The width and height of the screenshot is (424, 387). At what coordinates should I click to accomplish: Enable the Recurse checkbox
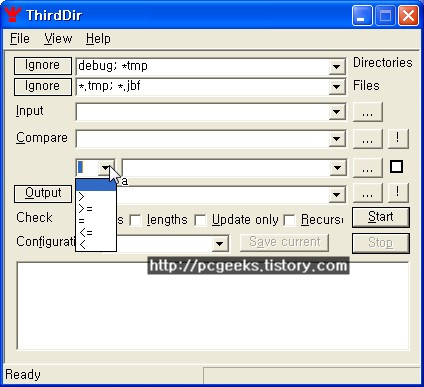(x=289, y=220)
